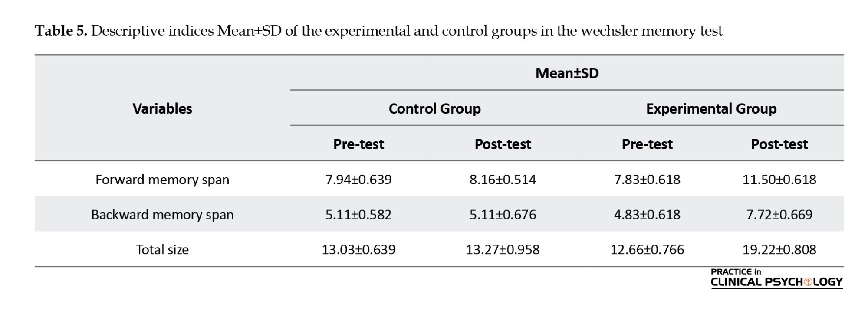Select the Control Group header
868x317 pixels.
click(x=434, y=108)
